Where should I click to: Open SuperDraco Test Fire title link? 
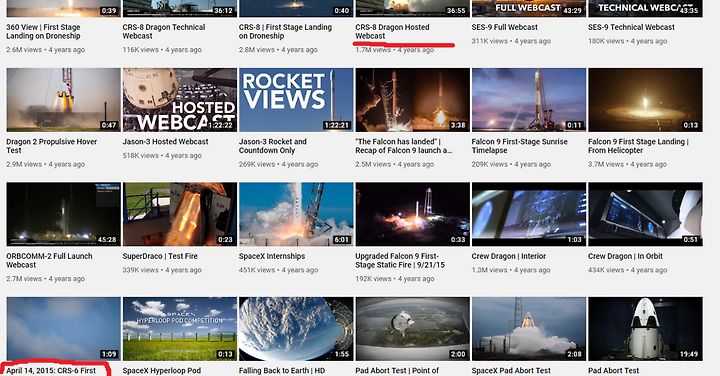pyautogui.click(x=160, y=256)
